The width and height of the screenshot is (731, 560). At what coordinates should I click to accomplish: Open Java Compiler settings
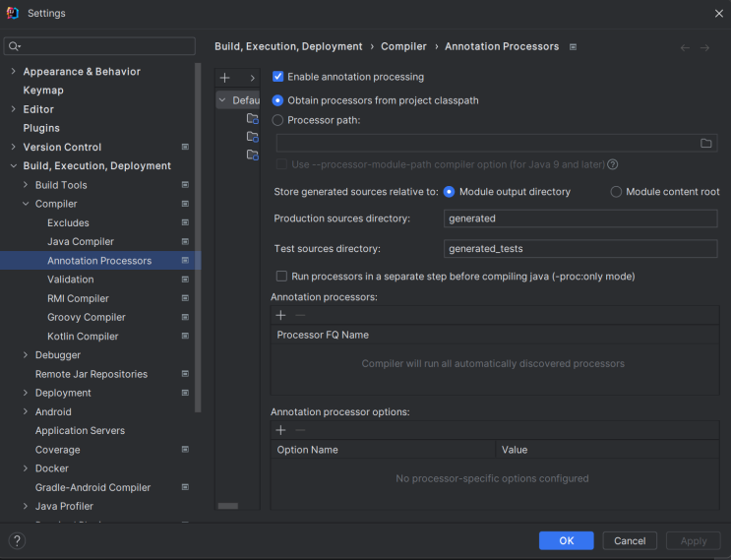[81, 241]
